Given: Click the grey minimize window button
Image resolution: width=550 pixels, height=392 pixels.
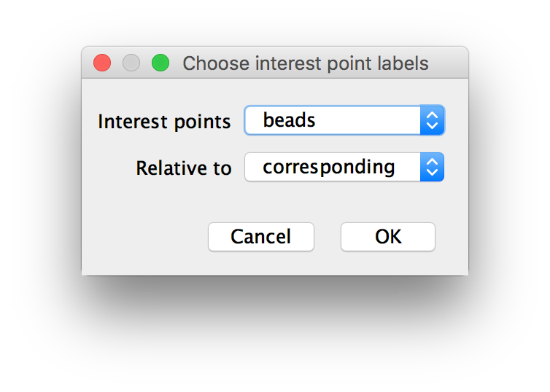Looking at the screenshot, I should [x=131, y=63].
